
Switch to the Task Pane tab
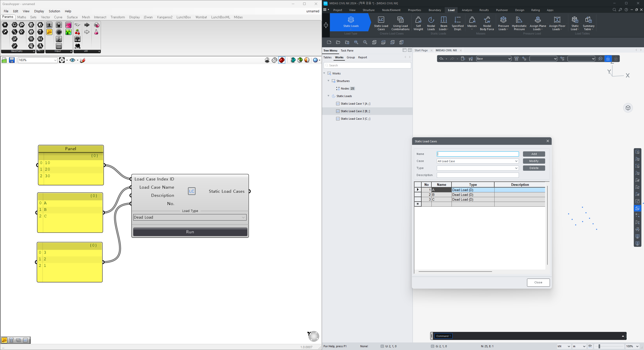pyautogui.click(x=347, y=51)
